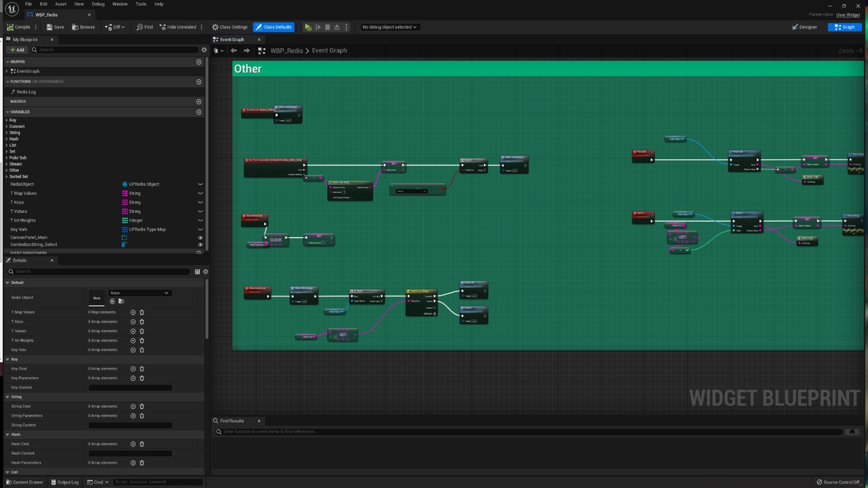Image resolution: width=868 pixels, height=488 pixels.
Task: Expand the Hash variable category
Action: coord(7,139)
